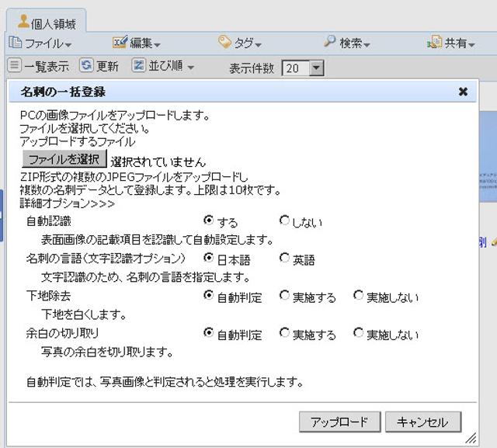The image size is (497, 448).
Task: Choose 日本語 as business card language
Action: 208,258
